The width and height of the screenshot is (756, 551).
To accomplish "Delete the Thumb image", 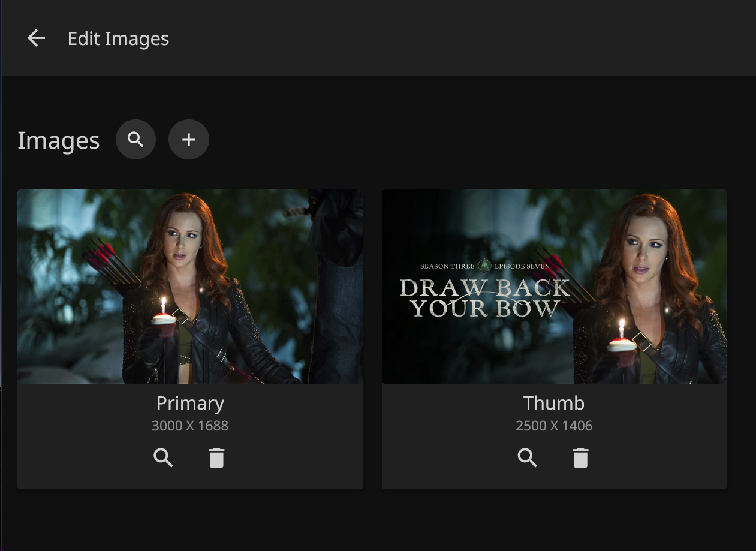I will tap(580, 458).
